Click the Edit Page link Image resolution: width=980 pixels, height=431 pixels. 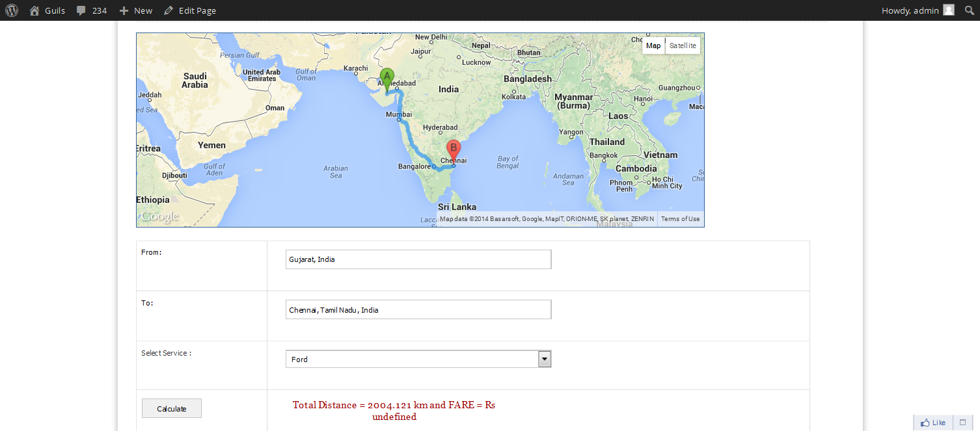[189, 10]
